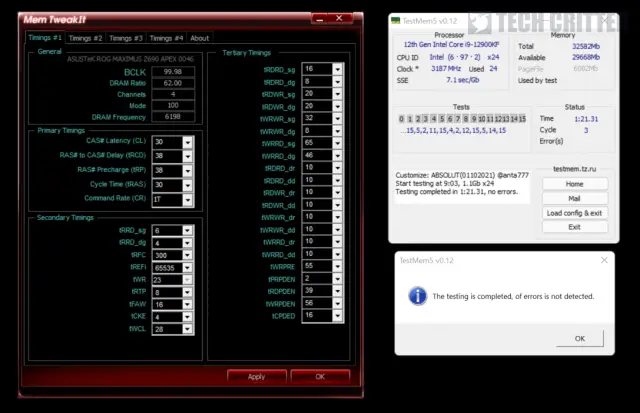Expand the tCKE dropdown arrow

click(187, 317)
